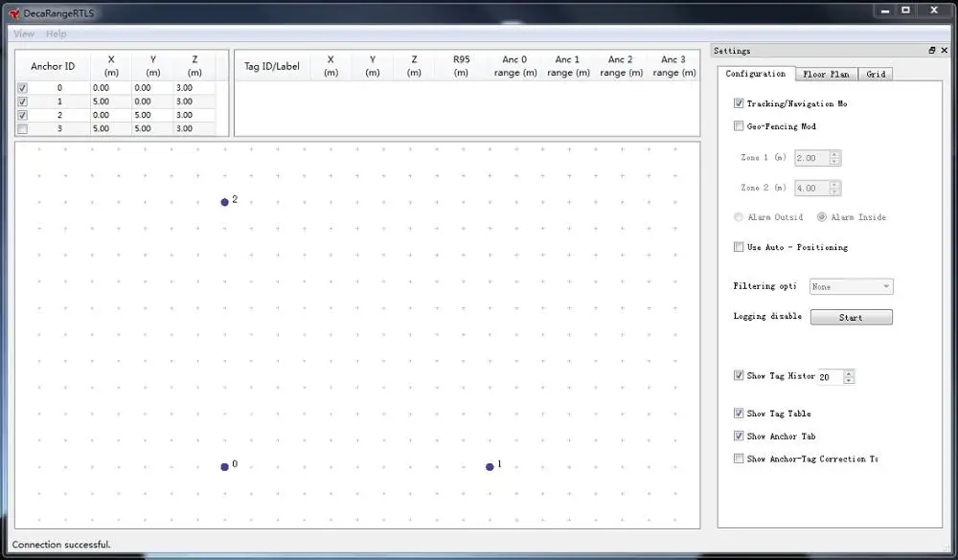Open the Help menu
The width and height of the screenshot is (958, 560).
[57, 34]
